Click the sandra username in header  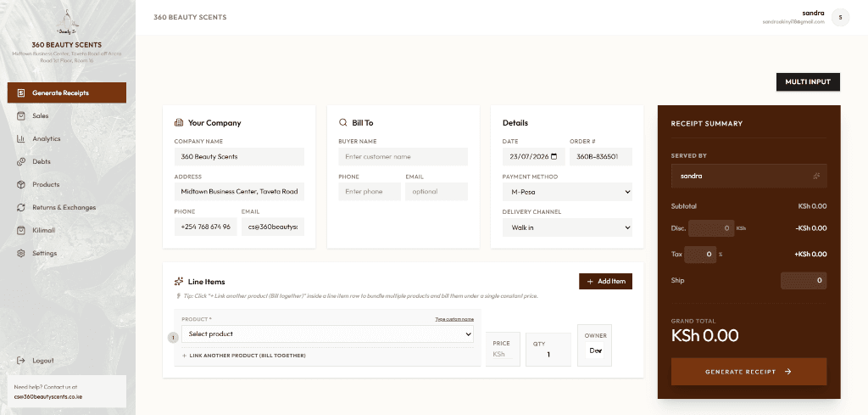pos(813,13)
